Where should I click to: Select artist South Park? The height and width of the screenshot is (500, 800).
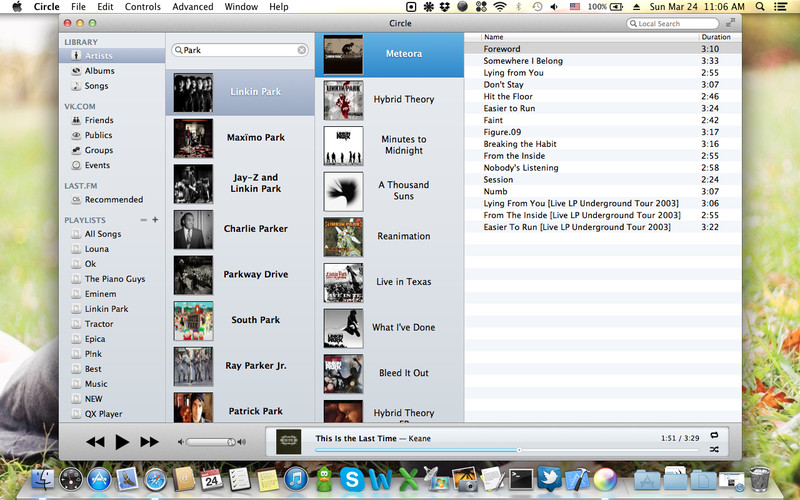coord(240,320)
